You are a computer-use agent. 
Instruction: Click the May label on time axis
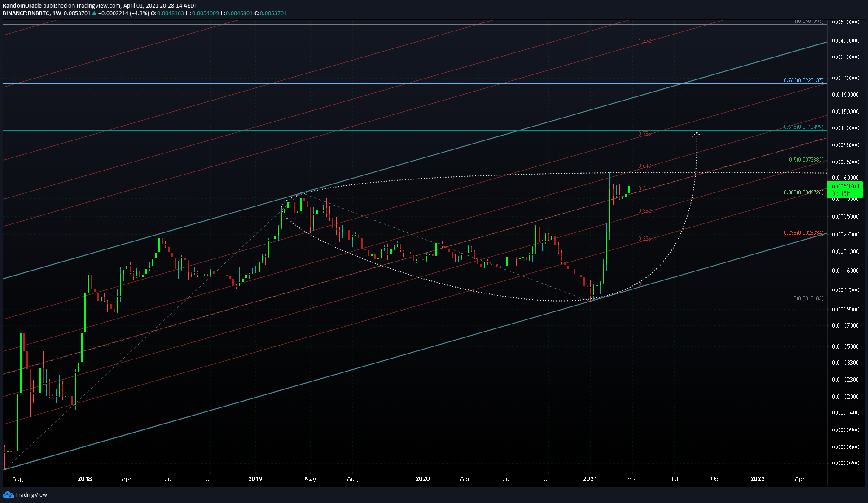coord(310,479)
